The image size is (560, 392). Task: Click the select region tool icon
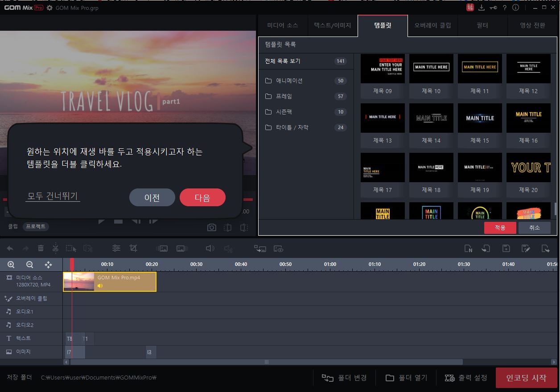pyautogui.click(x=71, y=249)
